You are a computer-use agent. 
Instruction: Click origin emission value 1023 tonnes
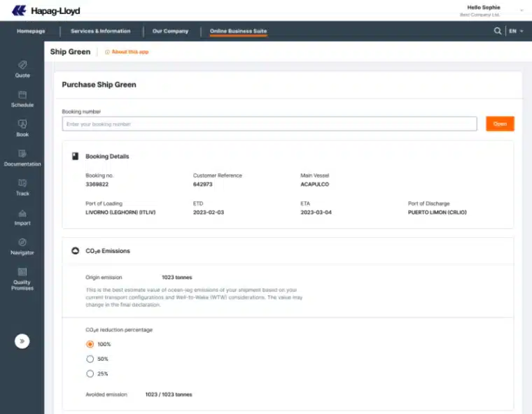pos(177,278)
